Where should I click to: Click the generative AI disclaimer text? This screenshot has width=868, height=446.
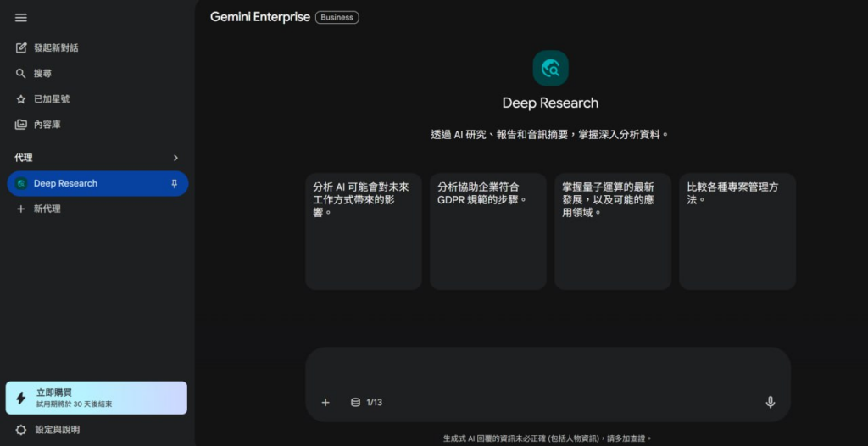(548, 438)
